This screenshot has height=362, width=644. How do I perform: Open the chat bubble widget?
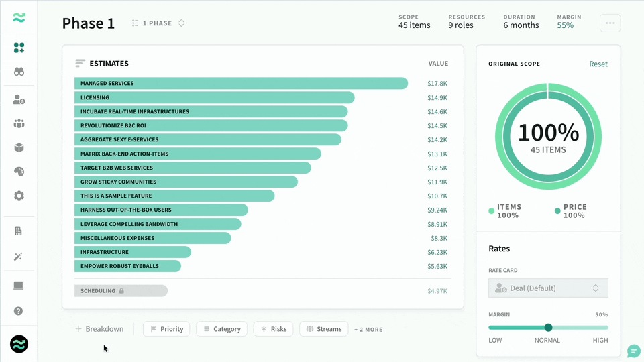(634, 351)
